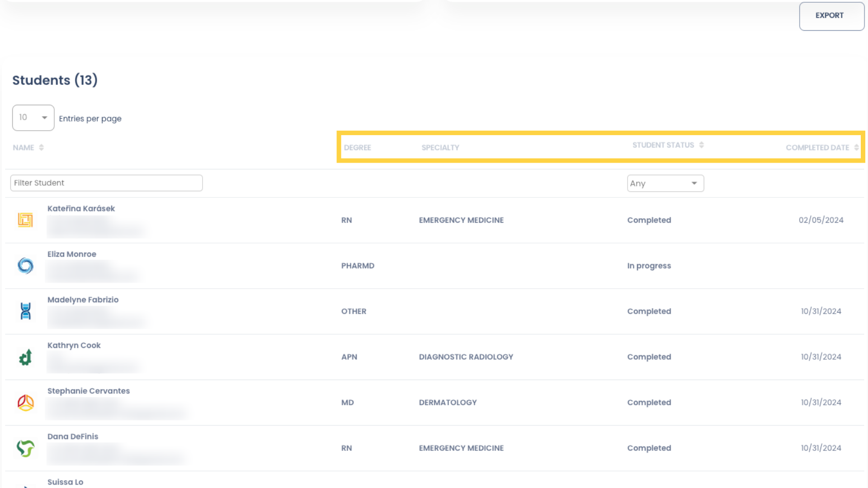Click the SPECIALTY column header

tap(440, 147)
